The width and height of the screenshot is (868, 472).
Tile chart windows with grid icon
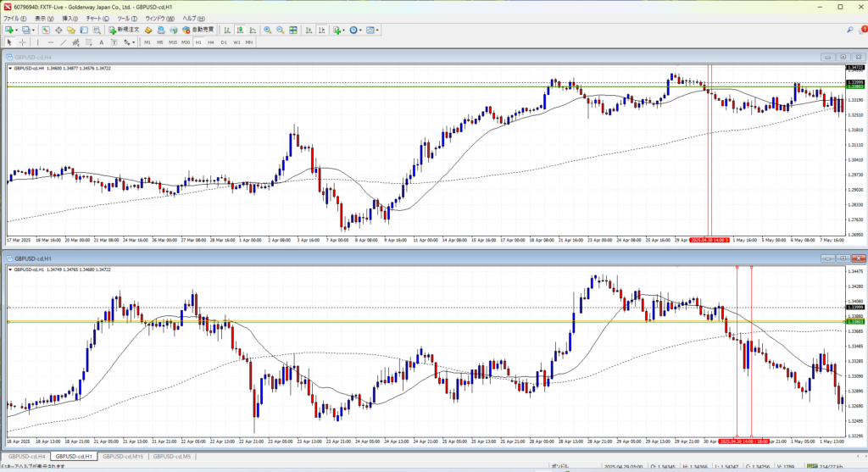(292, 30)
